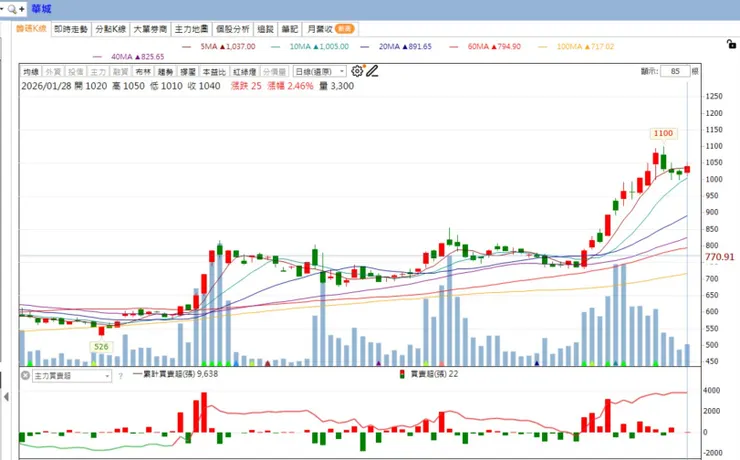Image resolution: width=740 pixels, height=460 pixels.
Task: Click the 漲幅 2.46% value
Action: coord(290,86)
